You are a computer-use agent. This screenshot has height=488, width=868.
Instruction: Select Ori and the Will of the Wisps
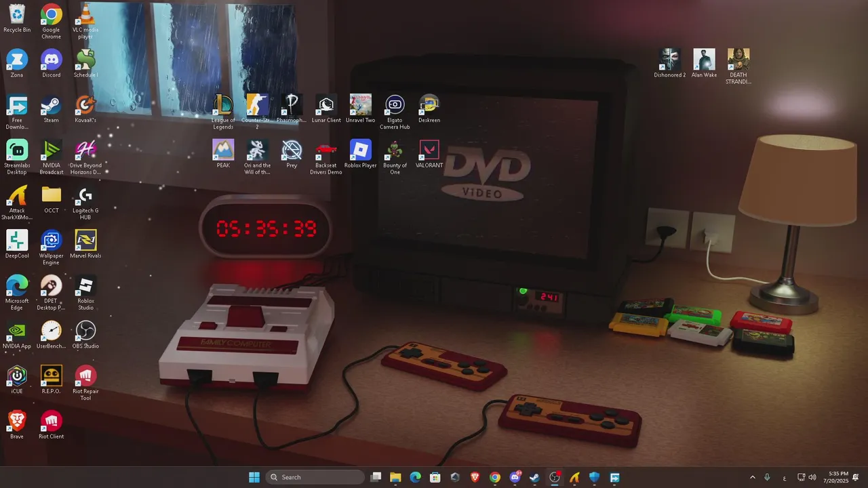[257, 157]
